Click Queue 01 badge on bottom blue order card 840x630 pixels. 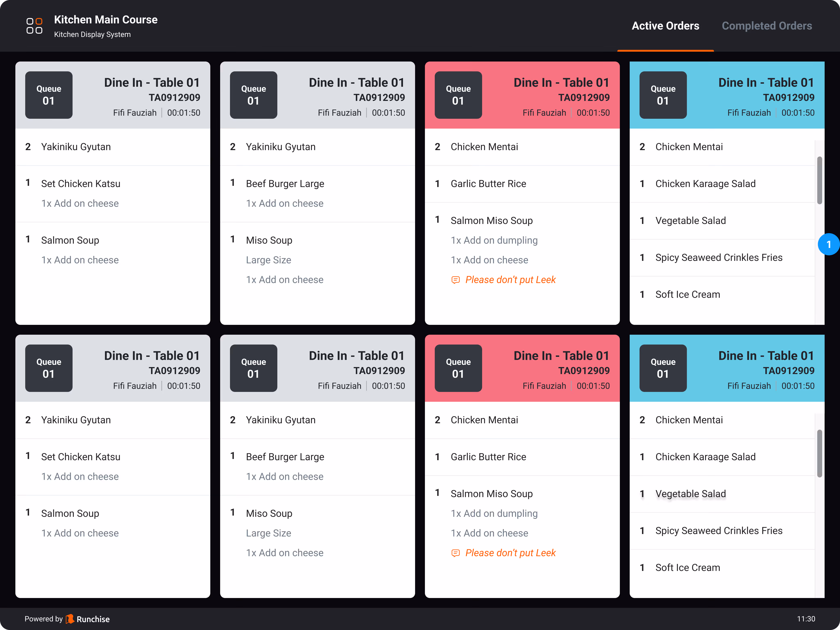tap(663, 368)
